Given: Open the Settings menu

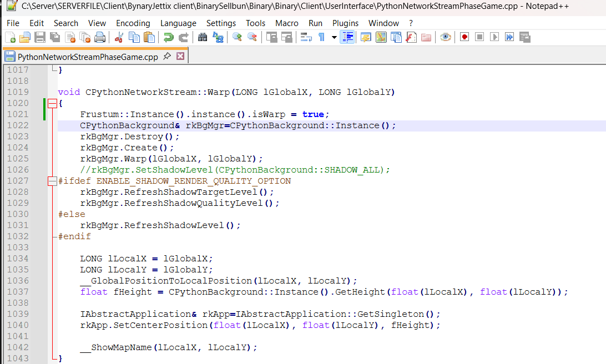Looking at the screenshot, I should (x=221, y=23).
